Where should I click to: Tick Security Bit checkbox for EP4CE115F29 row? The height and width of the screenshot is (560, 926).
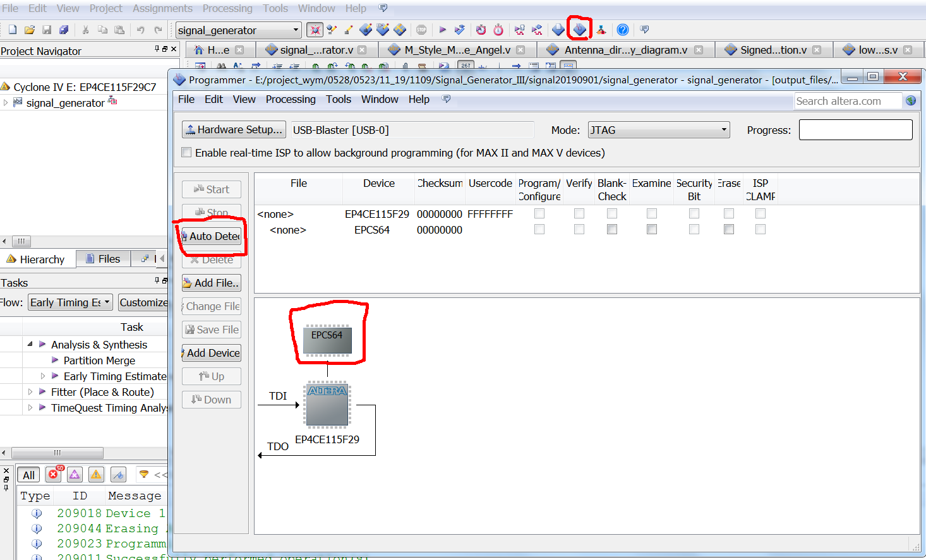click(694, 213)
